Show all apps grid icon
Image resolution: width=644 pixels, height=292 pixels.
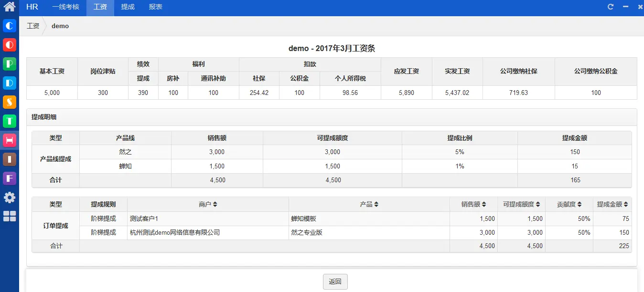point(10,216)
